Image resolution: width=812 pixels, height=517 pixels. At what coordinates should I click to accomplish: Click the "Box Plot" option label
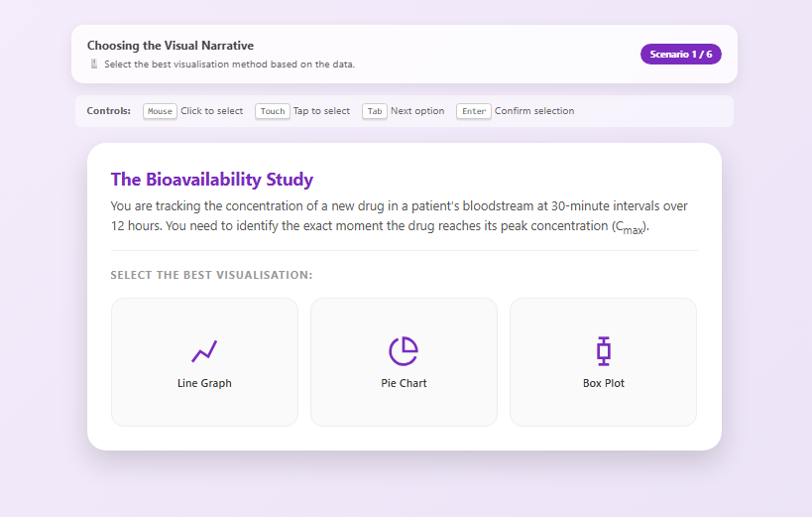coord(603,383)
